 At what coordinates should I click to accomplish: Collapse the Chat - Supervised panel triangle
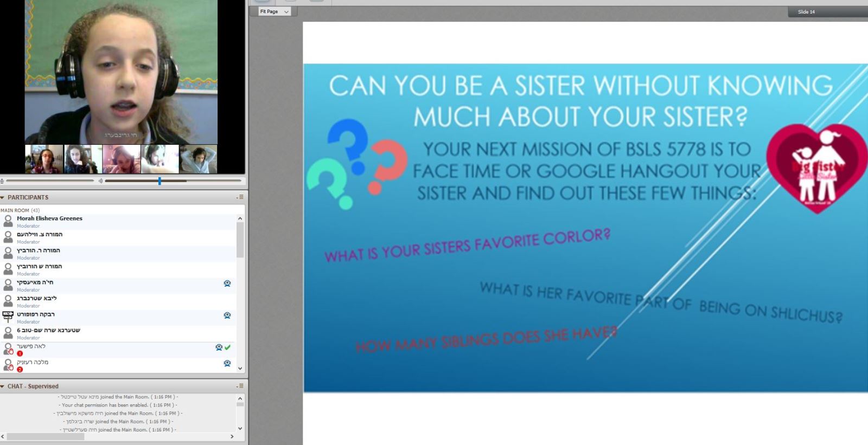click(x=3, y=386)
